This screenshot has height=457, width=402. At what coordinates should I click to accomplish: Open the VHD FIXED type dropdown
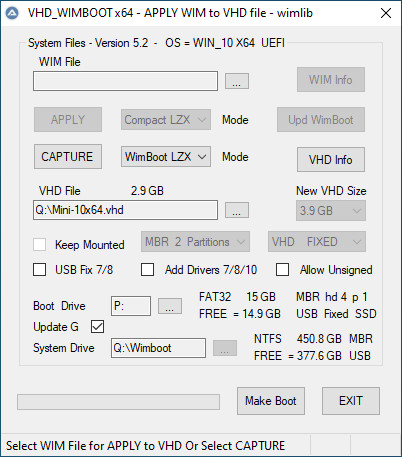coord(317,242)
